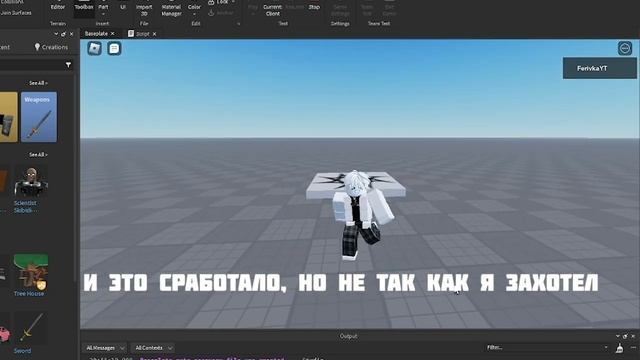The width and height of the screenshot is (640, 360).
Task: Close the Script tab
Action: 154,34
